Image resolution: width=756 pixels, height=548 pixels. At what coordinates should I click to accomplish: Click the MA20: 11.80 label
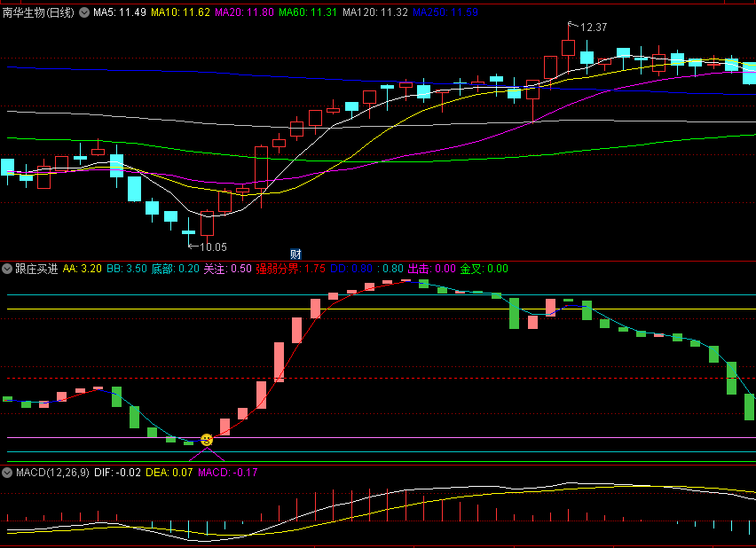[244, 12]
